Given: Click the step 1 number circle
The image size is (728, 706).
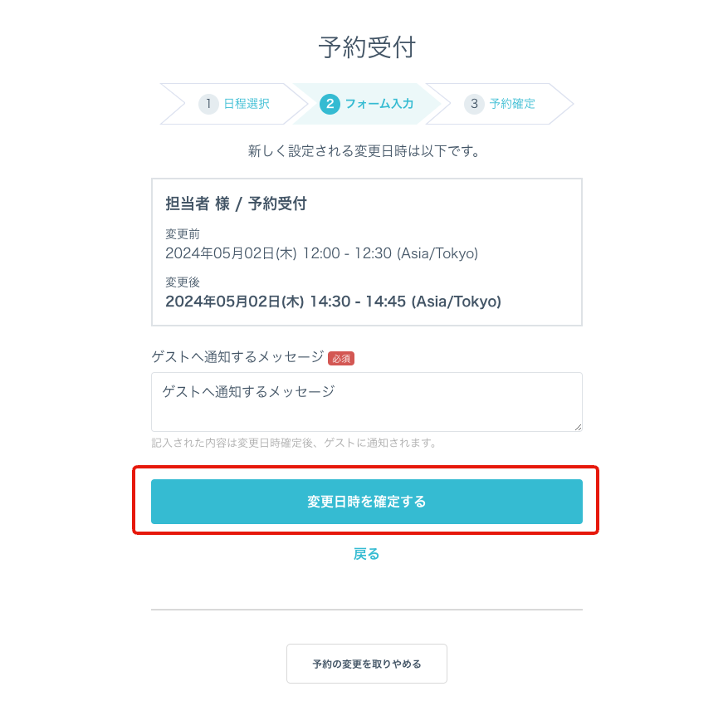Looking at the screenshot, I should pyautogui.click(x=208, y=104).
